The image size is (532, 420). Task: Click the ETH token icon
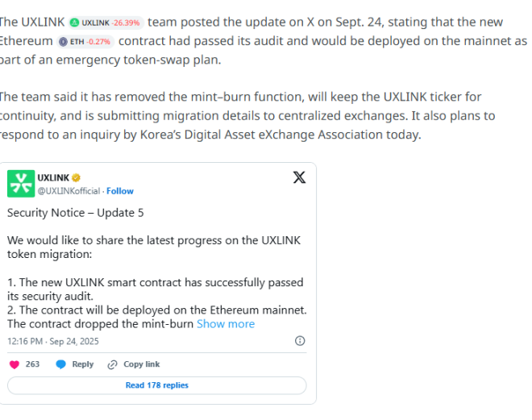(x=63, y=42)
